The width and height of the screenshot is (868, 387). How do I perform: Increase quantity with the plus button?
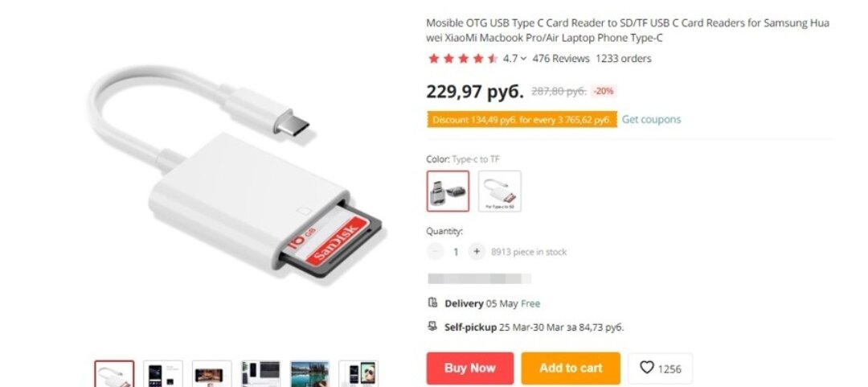coord(477,252)
